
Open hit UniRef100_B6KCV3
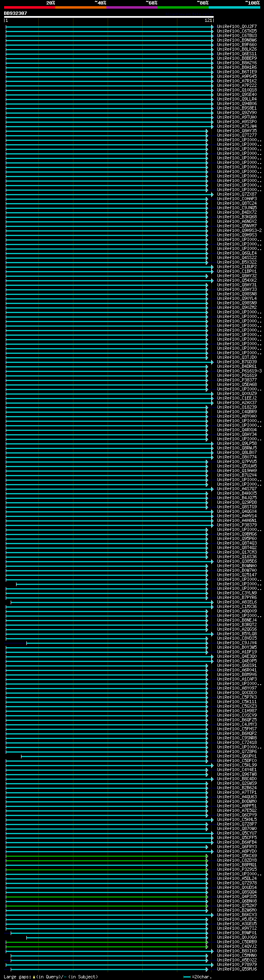[x=237, y=915]
